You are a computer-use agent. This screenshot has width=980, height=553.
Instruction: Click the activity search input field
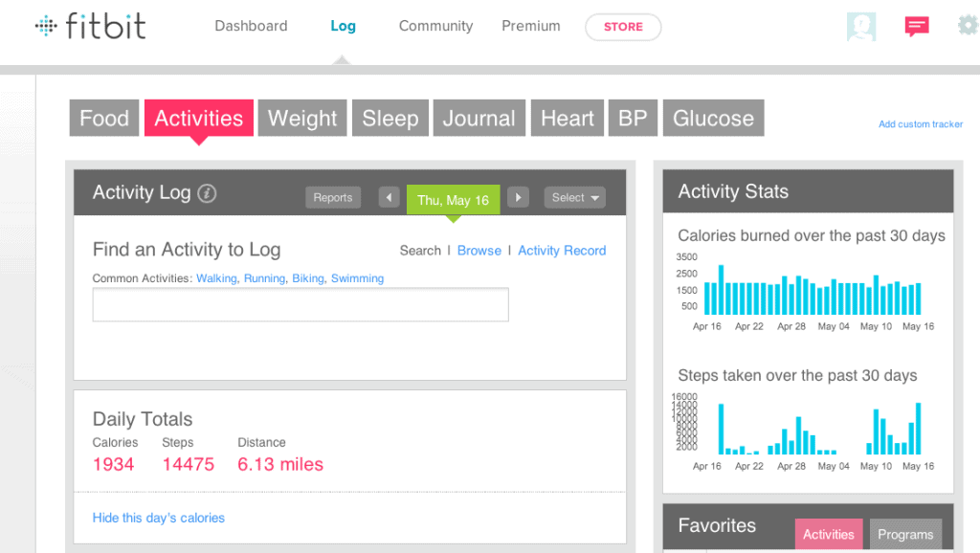click(x=301, y=304)
